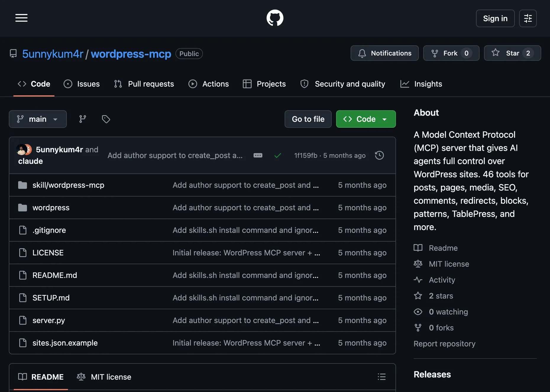
Task: Open MIT license link in About
Action: click(449, 264)
